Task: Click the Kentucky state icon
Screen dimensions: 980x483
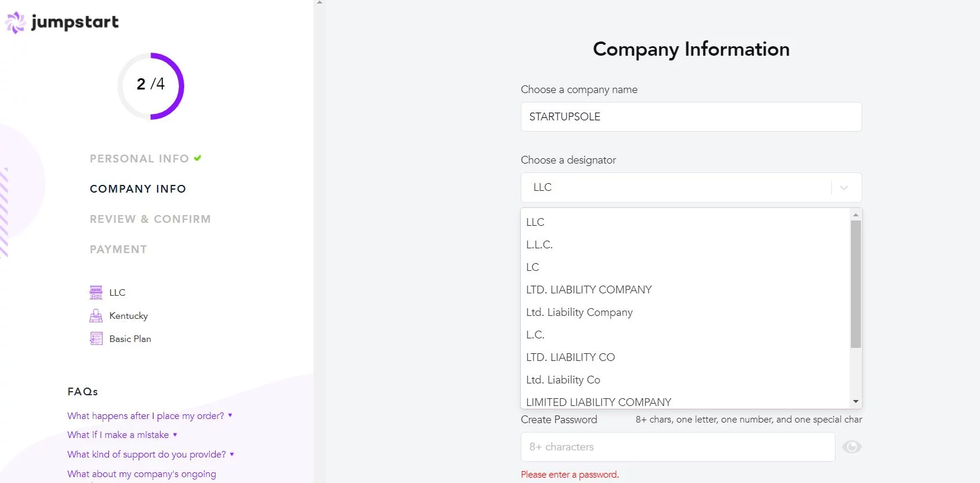Action: click(x=96, y=316)
